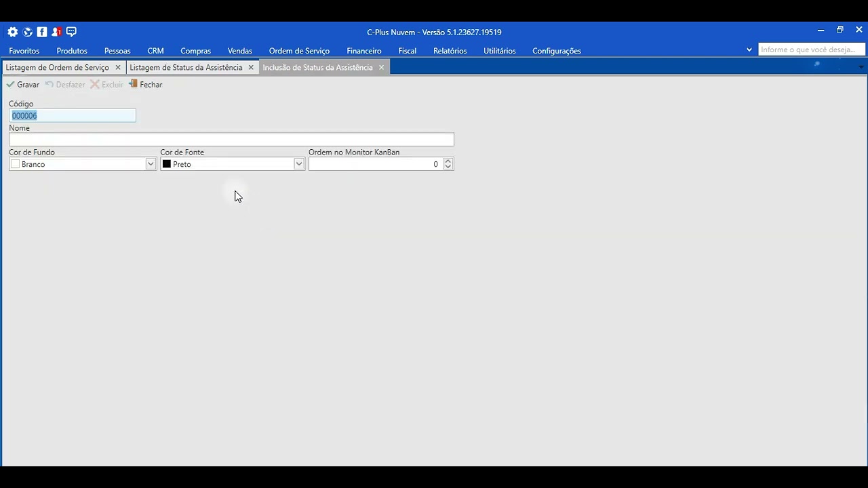868x488 pixels.
Task: Select the Inclusão de Status da Assistência tab
Action: (x=317, y=68)
